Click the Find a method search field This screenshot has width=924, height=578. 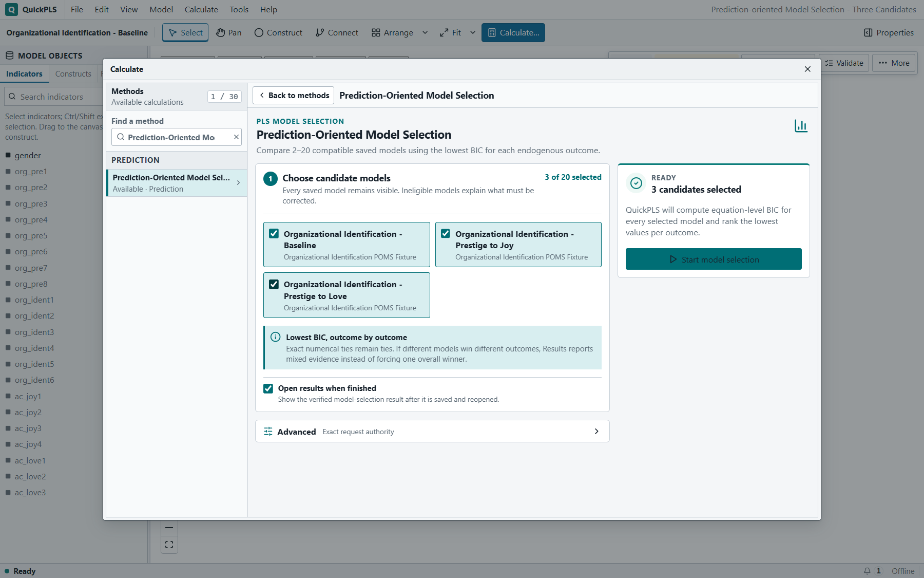[176, 137]
